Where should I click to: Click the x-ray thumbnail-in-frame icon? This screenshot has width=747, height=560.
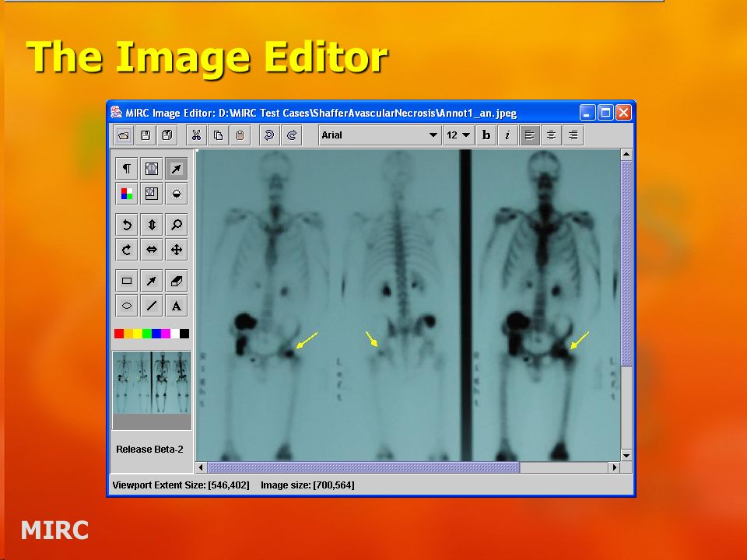152,194
